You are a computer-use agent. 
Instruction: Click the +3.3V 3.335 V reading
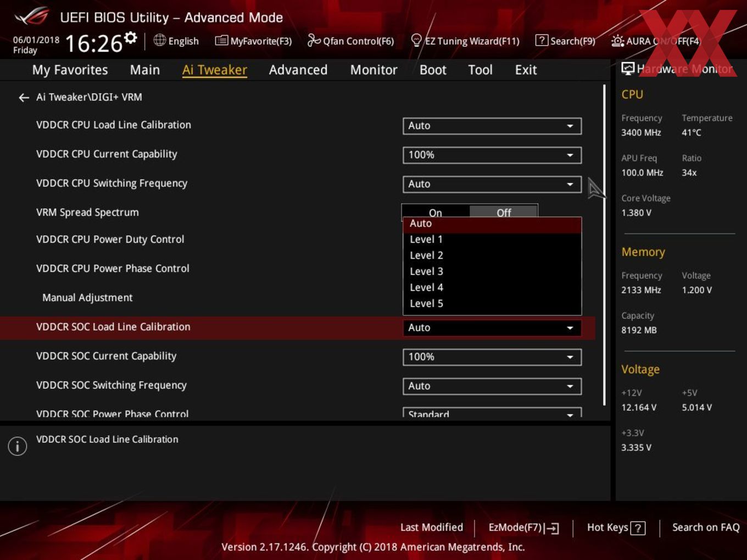tap(636, 447)
